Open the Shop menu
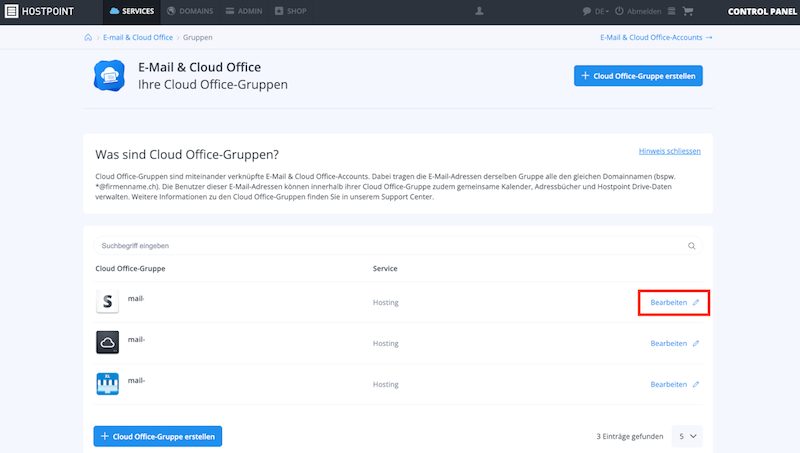 click(x=290, y=11)
